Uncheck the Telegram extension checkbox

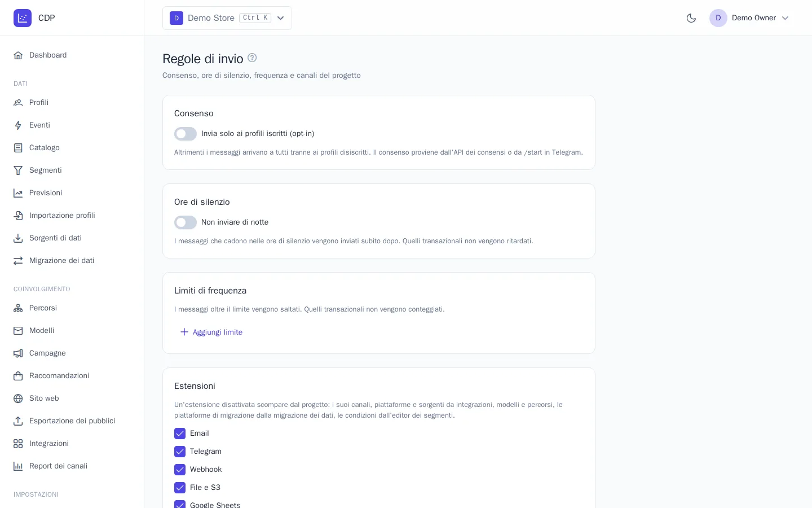click(180, 452)
